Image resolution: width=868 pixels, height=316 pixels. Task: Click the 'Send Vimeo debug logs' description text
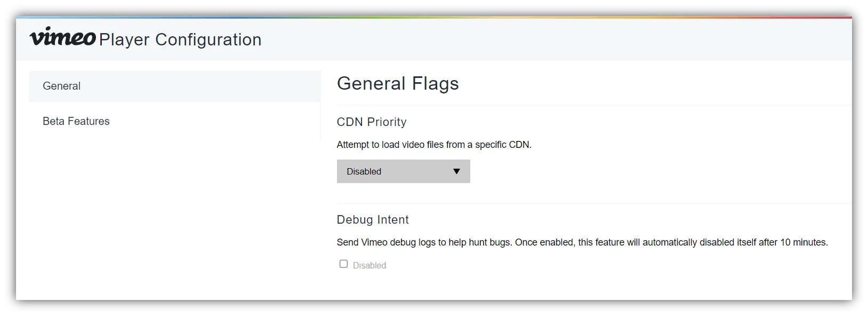point(533,242)
